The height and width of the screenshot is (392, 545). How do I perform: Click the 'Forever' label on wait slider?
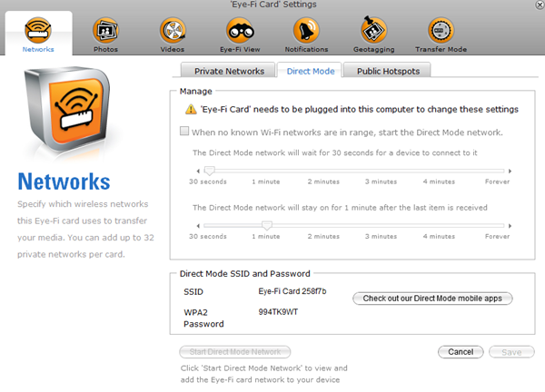coord(498,181)
